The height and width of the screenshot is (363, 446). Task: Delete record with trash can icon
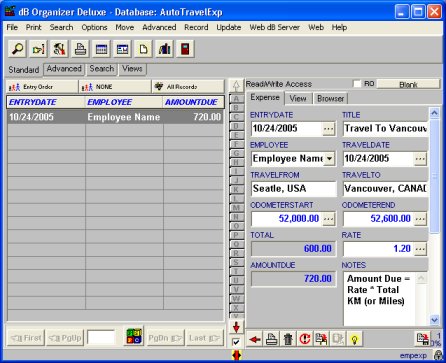pos(288,340)
